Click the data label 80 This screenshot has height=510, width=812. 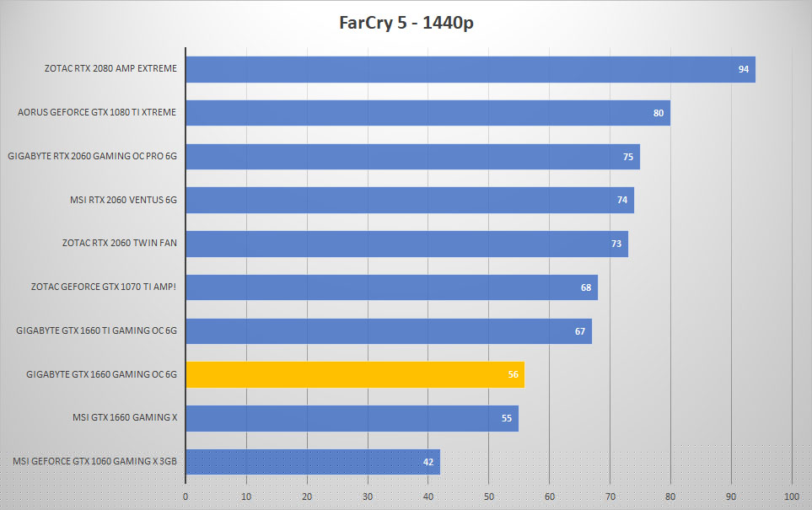point(659,114)
